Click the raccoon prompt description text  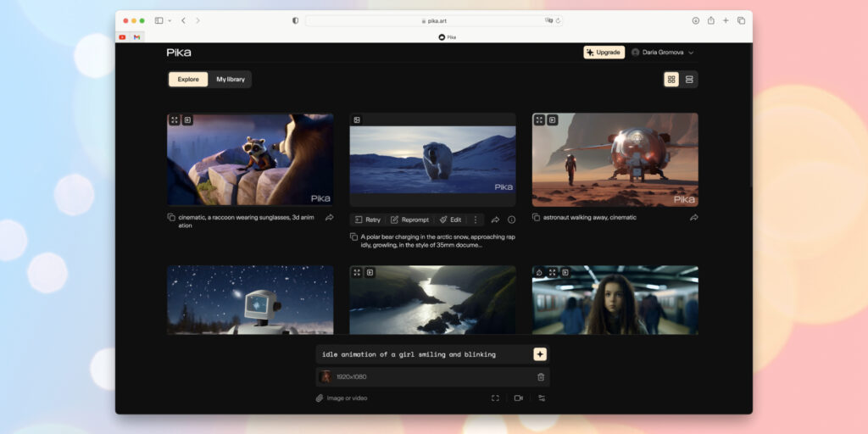[247, 221]
